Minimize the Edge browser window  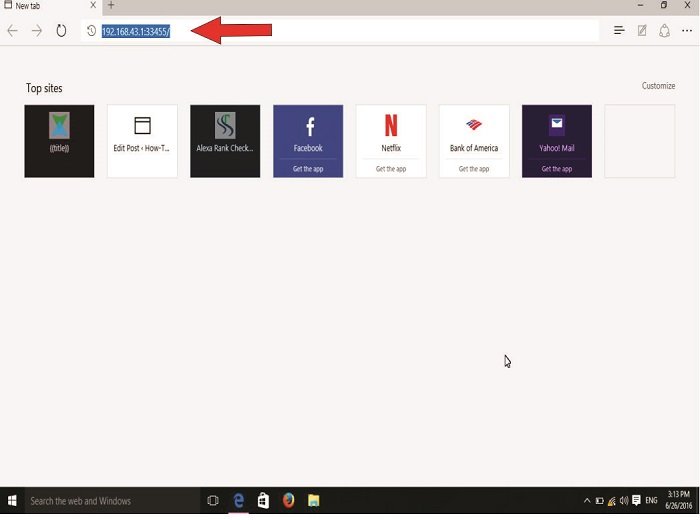[641, 5]
